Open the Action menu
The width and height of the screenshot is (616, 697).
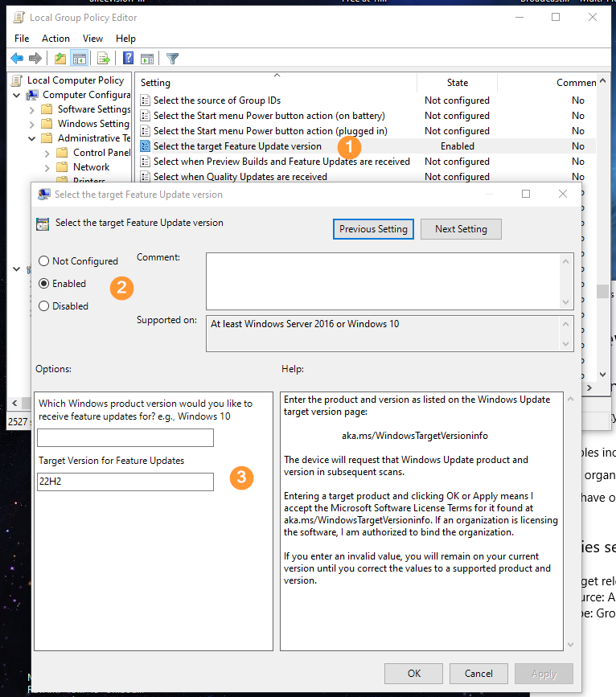(x=55, y=39)
